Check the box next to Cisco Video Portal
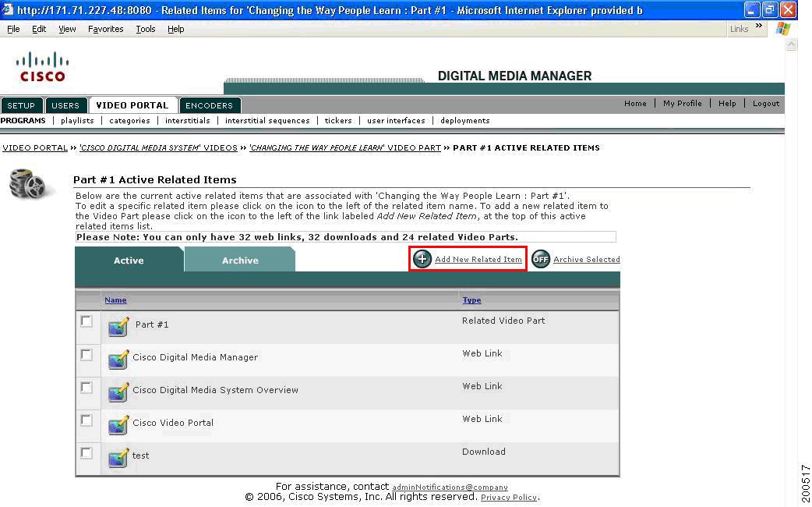The width and height of the screenshot is (812, 507). point(87,419)
